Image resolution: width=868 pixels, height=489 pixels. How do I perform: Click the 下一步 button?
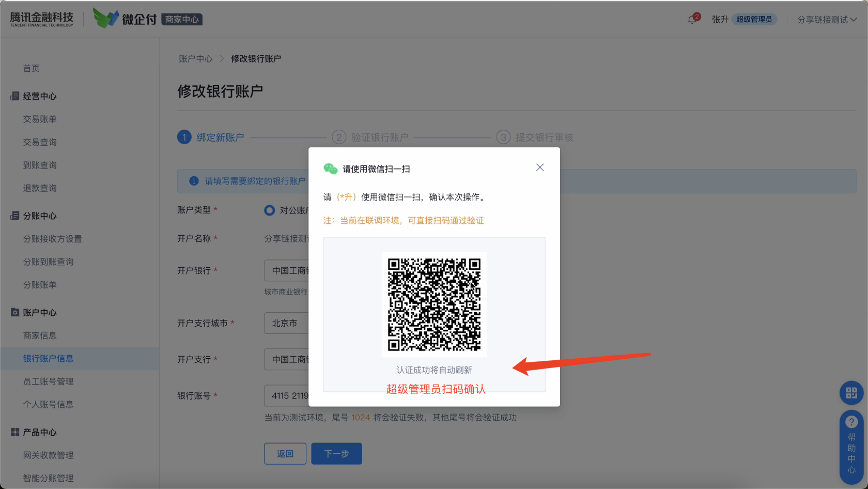pyautogui.click(x=336, y=453)
